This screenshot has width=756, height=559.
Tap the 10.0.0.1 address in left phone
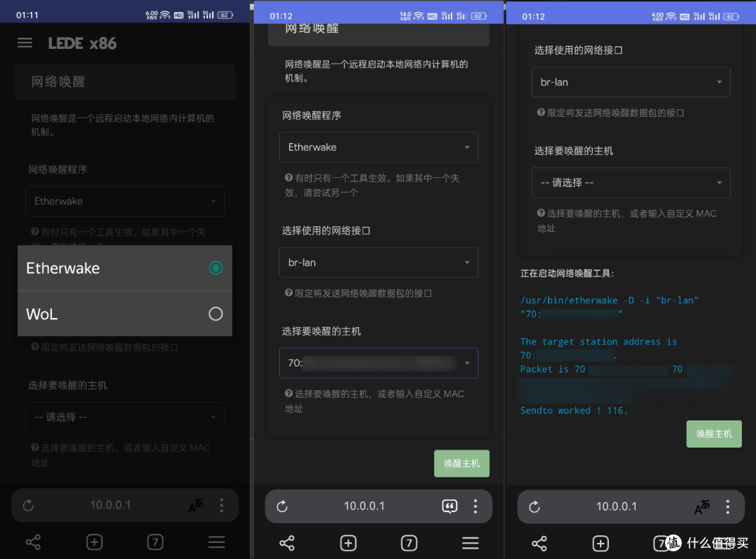point(111,505)
